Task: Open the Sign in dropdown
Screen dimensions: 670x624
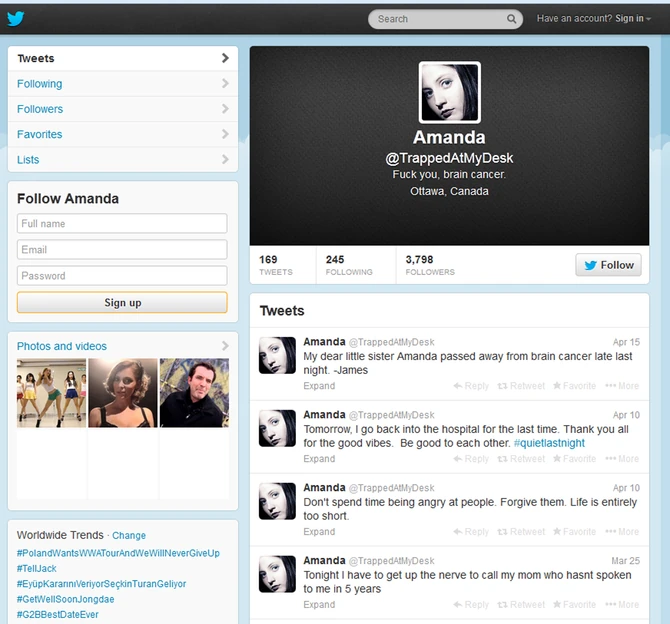Action: click(x=632, y=19)
